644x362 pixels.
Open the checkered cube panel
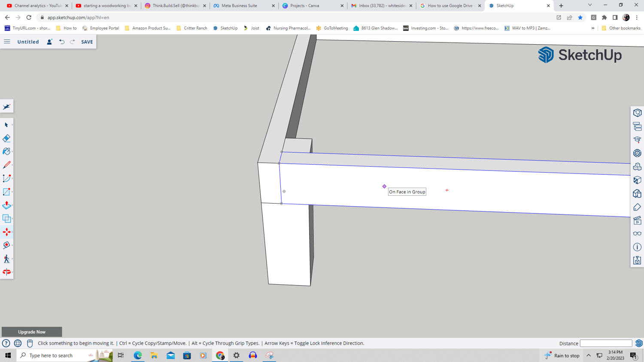coord(637,180)
